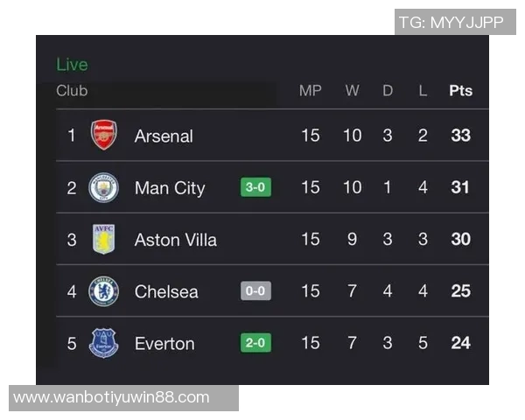The width and height of the screenshot is (525, 420).
Task: Click the Everton club crest
Action: 103,343
